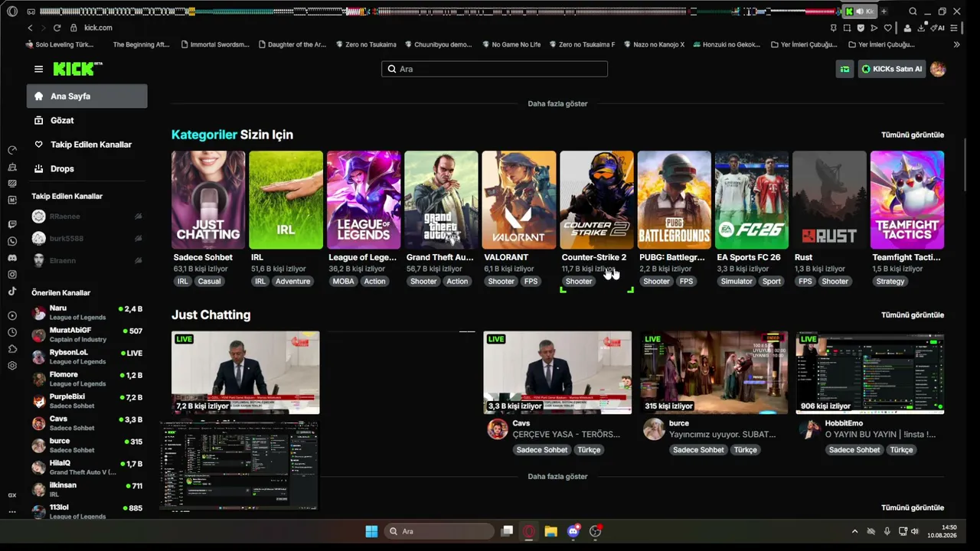Open Teamfight Tactics category card
The width and height of the screenshot is (980, 551).
[x=907, y=200]
